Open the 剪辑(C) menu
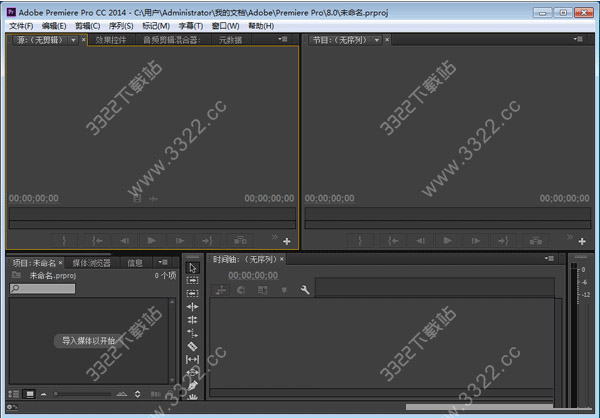Viewport: 600px width, 418px height. click(x=88, y=26)
